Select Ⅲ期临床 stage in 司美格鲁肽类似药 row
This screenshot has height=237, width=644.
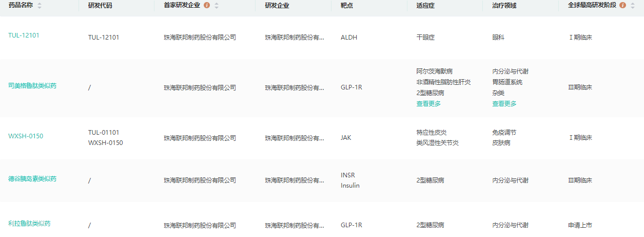click(x=580, y=87)
